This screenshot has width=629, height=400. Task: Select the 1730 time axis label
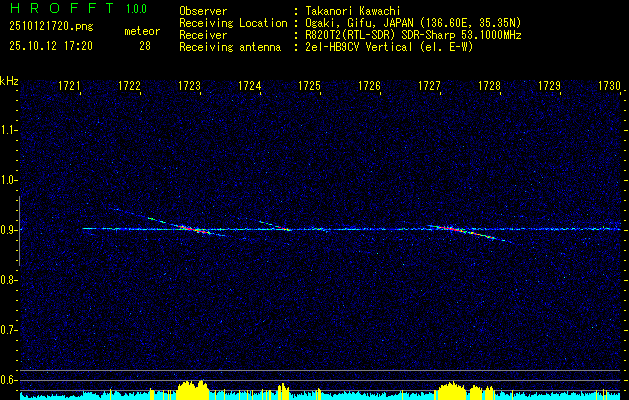point(609,86)
